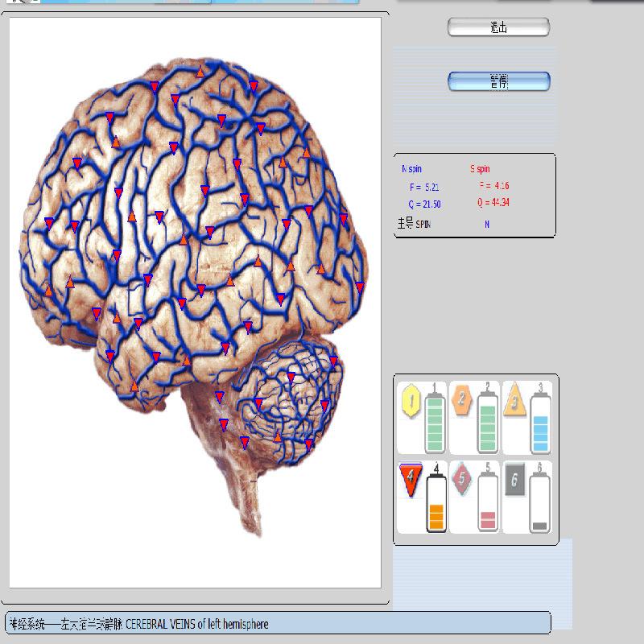Click the orange hexagon level 2 icon

tap(461, 398)
